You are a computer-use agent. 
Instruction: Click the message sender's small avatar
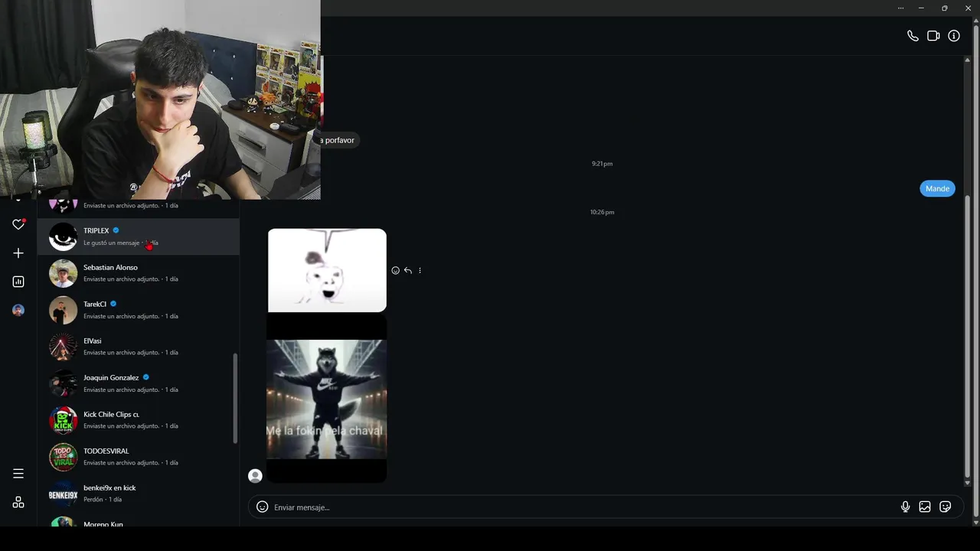(x=256, y=476)
